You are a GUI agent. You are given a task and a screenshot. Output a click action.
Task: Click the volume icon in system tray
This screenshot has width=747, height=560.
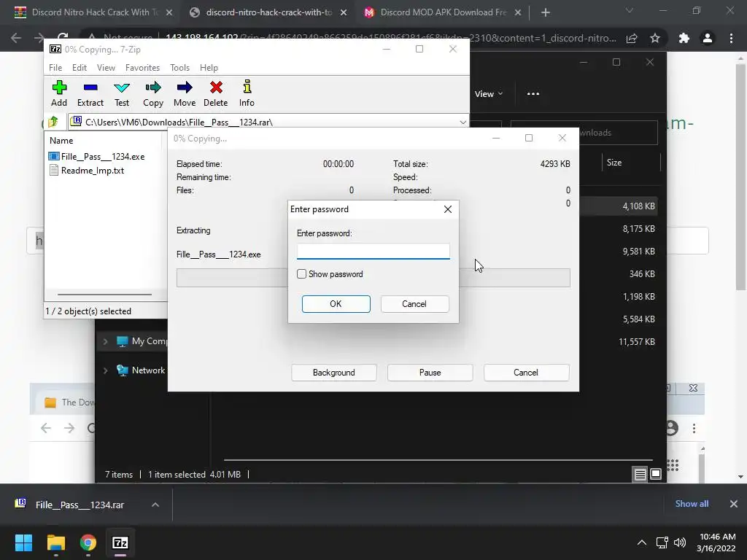(680, 542)
